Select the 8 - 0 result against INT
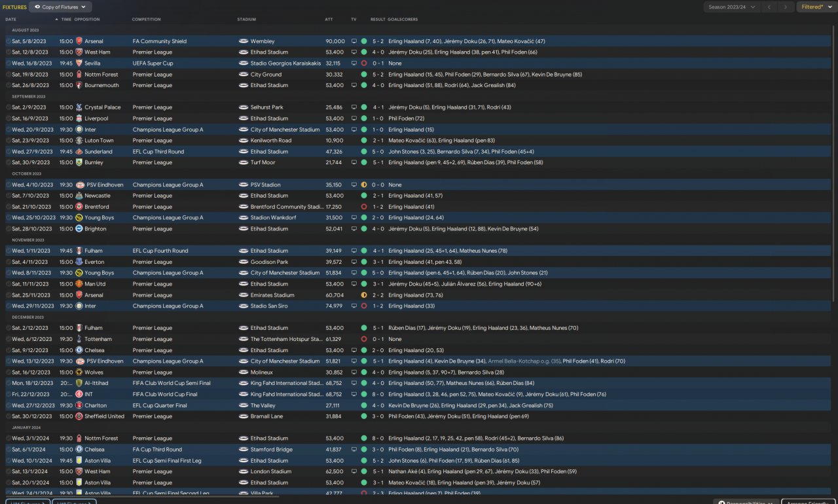The image size is (838, 504). click(x=378, y=395)
